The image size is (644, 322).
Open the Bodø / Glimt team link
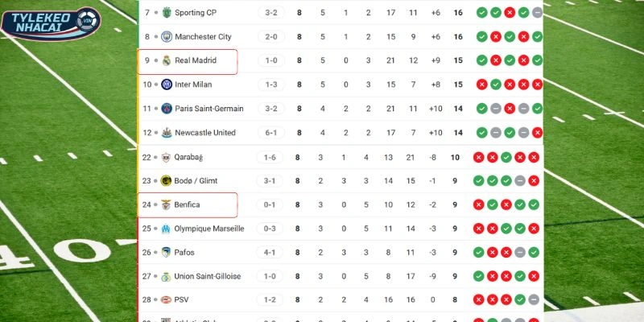[x=196, y=181]
